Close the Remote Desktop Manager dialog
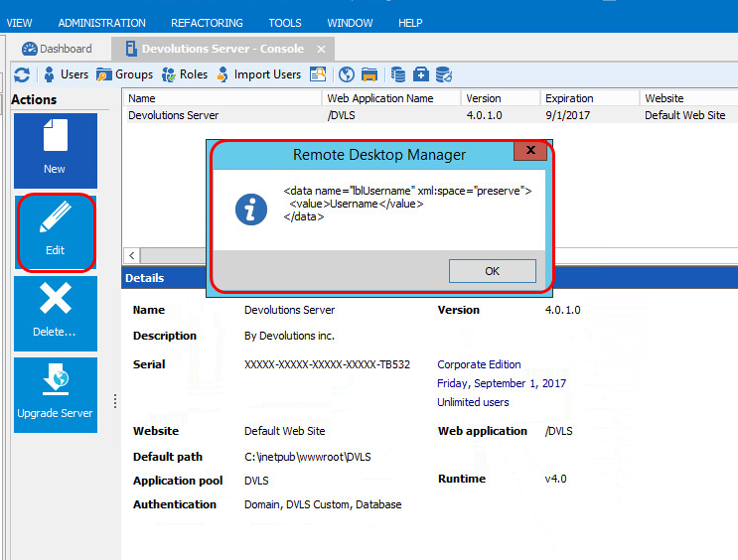This screenshot has height=560, width=738. pos(530,151)
